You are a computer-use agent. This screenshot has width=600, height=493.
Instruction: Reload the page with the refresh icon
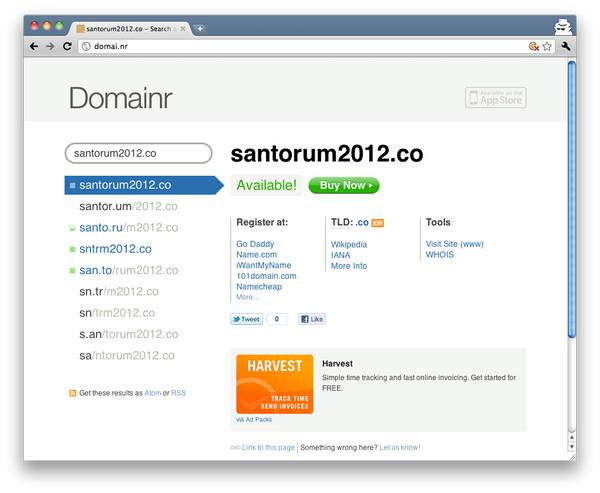tap(67, 46)
